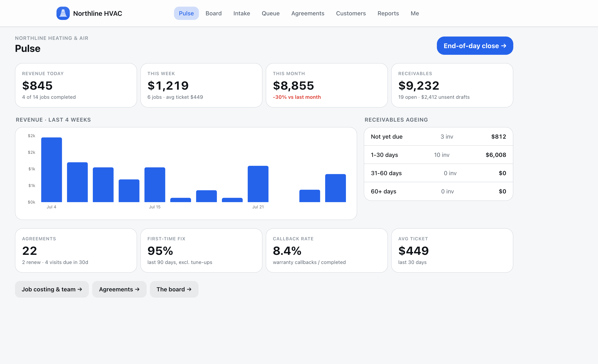Viewport: 598px width, 364px height.
Task: Click the Jul 15 revenue bar
Action: coord(155,184)
